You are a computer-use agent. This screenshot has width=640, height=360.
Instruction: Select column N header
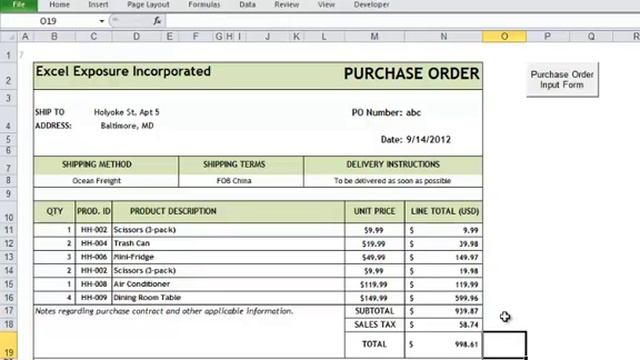pyautogui.click(x=443, y=37)
